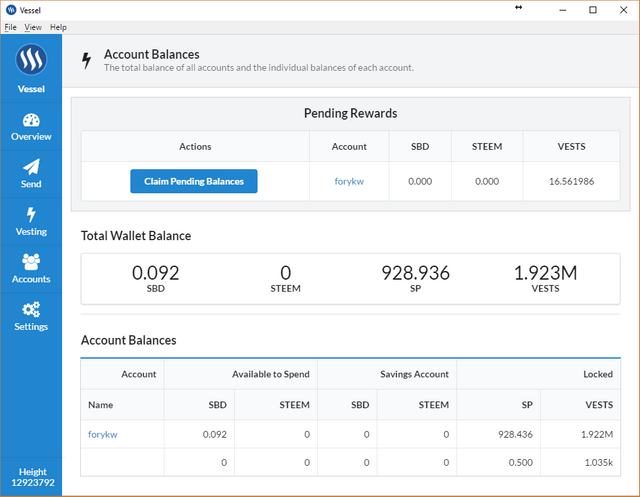
Task: Click the 0.092 SBD total balance
Action: point(156,273)
